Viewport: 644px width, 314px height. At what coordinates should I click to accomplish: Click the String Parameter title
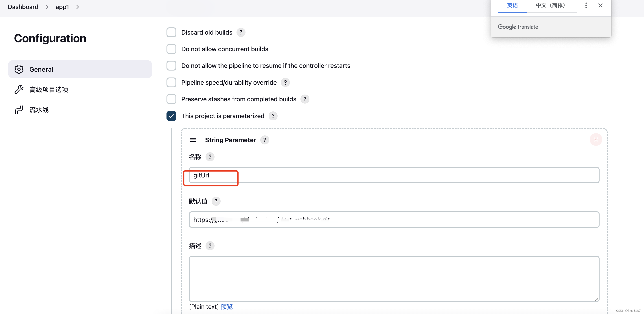230,140
